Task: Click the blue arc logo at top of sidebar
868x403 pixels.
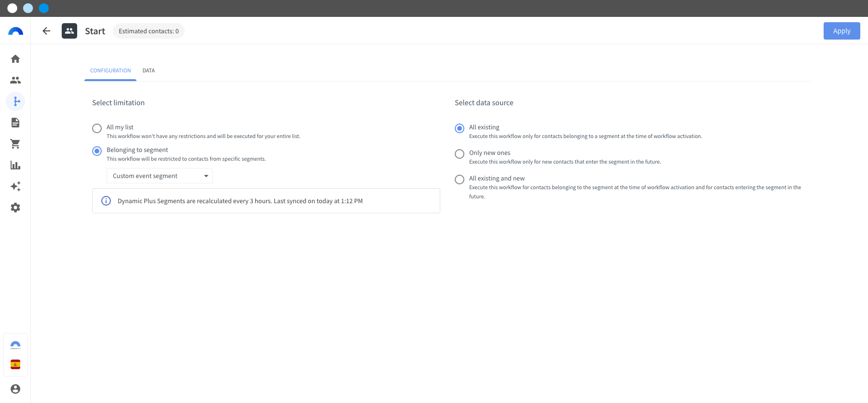Action: pyautogui.click(x=15, y=31)
